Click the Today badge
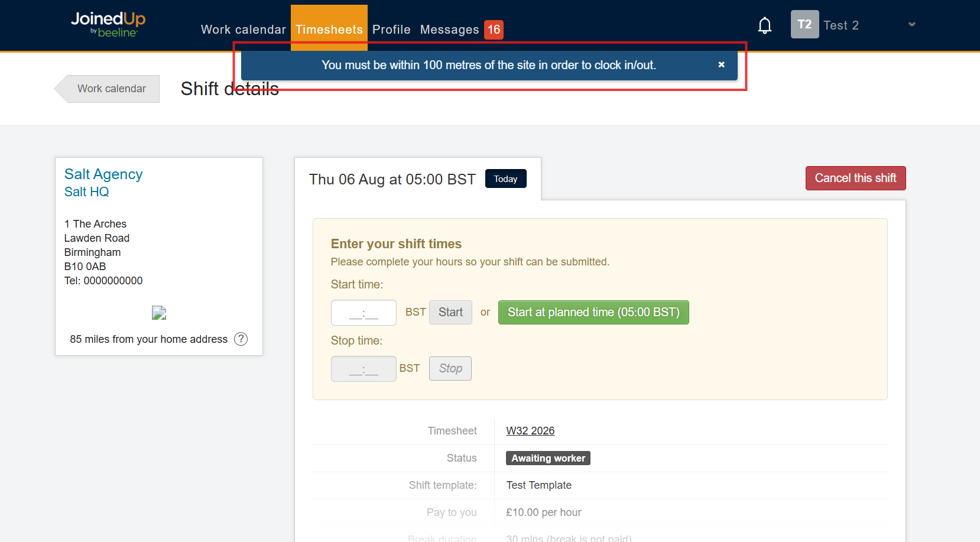This screenshot has height=542, width=980. tap(505, 178)
